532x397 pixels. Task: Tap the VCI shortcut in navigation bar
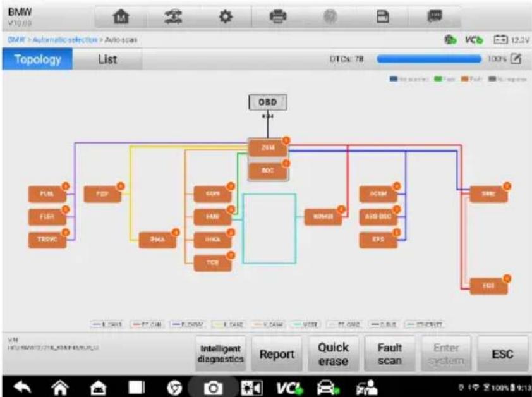pyautogui.click(x=289, y=388)
